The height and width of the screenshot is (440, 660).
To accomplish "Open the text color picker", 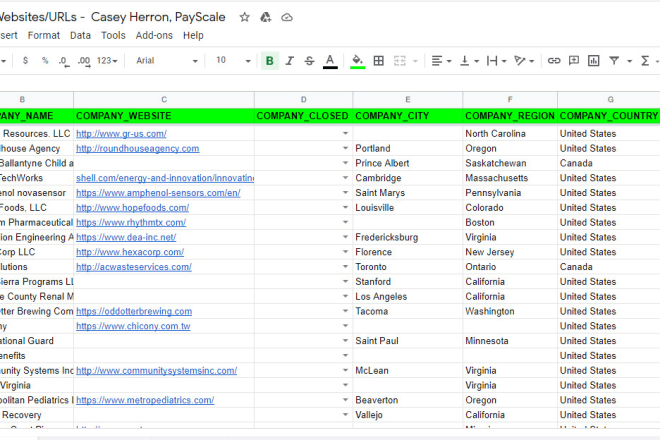I will (330, 61).
